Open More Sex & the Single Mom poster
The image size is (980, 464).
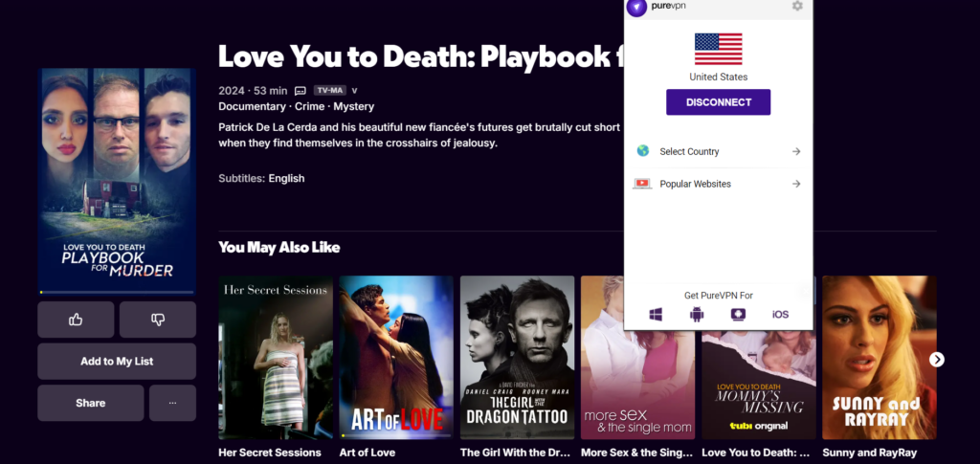click(x=637, y=384)
